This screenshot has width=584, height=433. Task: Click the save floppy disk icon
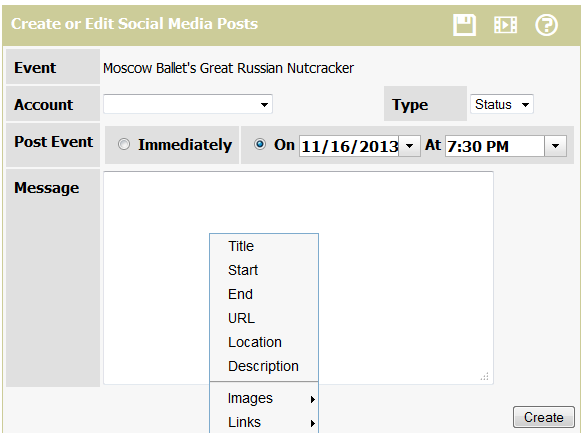pos(464,25)
